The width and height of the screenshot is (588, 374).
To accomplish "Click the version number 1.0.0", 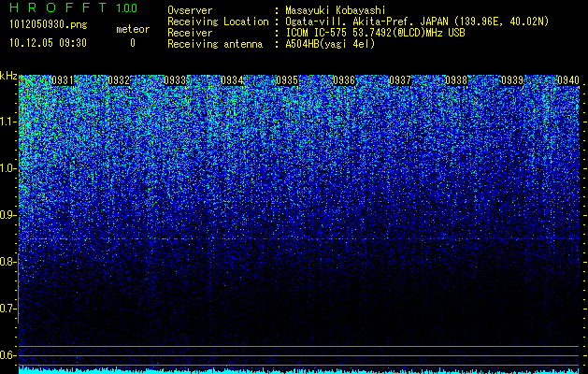I will 127,8.
